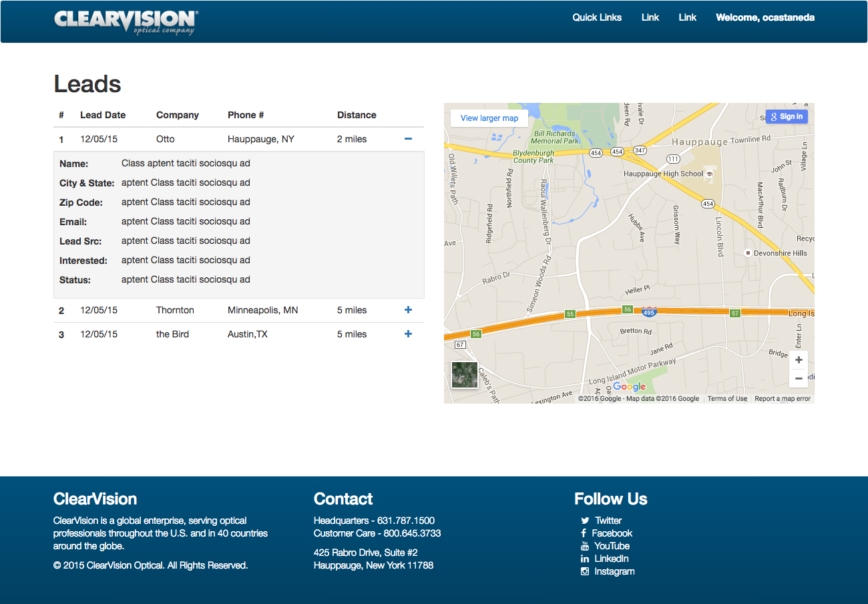
Task: Open the Welcome, ocastaneda user menu
Action: [765, 17]
